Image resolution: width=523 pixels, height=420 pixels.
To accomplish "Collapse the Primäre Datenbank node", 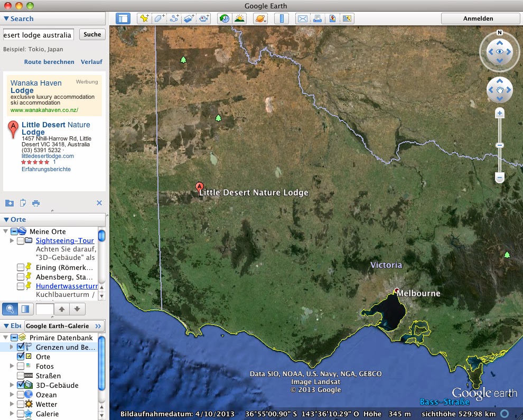I will click(6, 337).
